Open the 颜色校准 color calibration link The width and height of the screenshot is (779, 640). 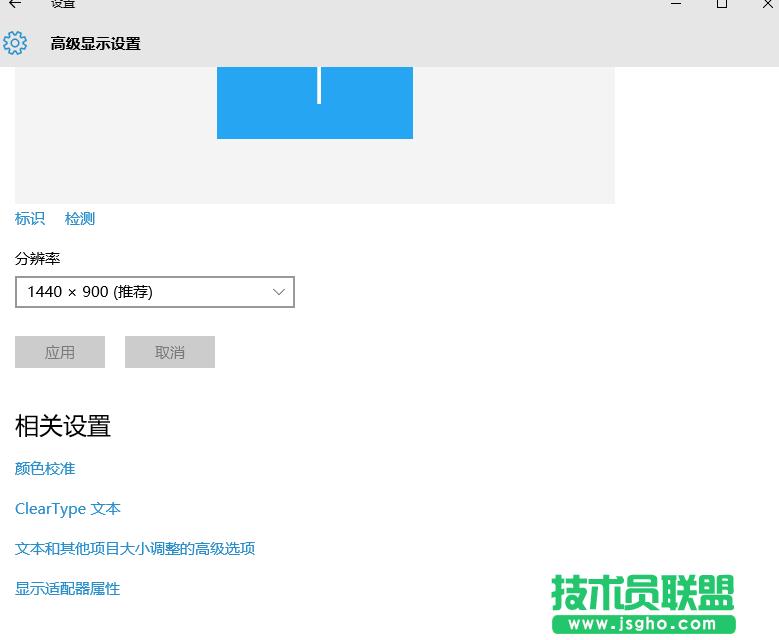(x=45, y=469)
